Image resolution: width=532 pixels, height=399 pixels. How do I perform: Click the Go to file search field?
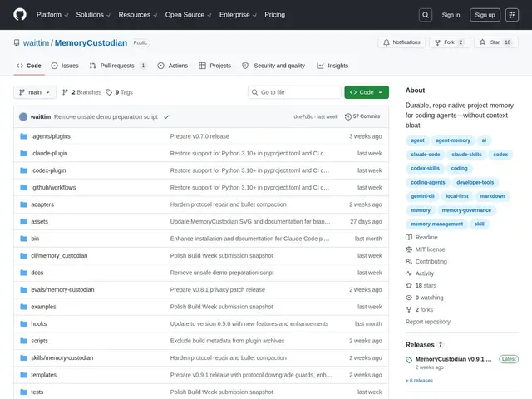pos(294,92)
